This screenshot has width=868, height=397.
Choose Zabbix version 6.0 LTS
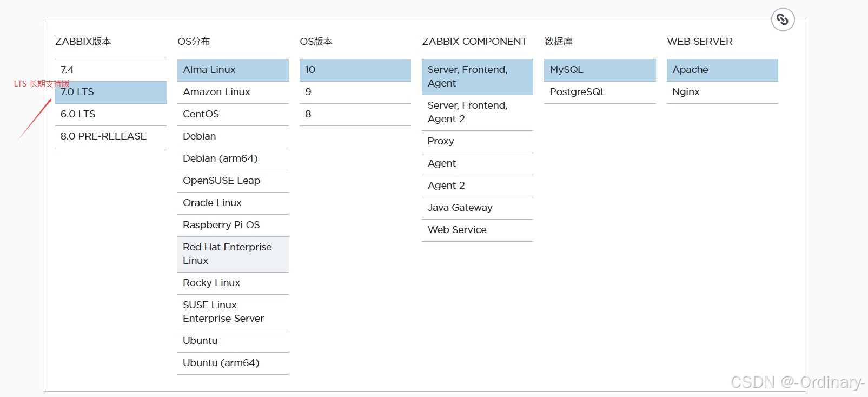[111, 114]
